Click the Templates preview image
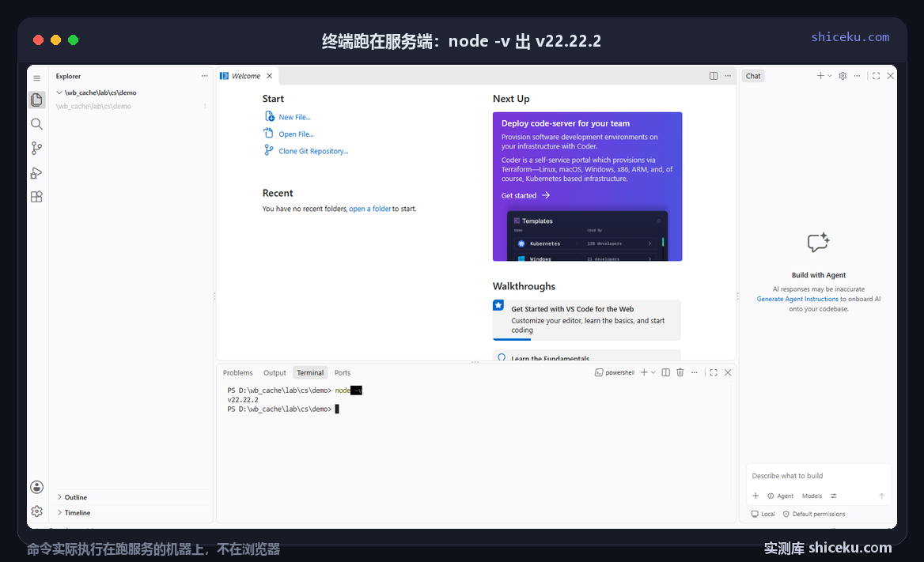Viewport: 924px width, 562px height. coord(587,236)
